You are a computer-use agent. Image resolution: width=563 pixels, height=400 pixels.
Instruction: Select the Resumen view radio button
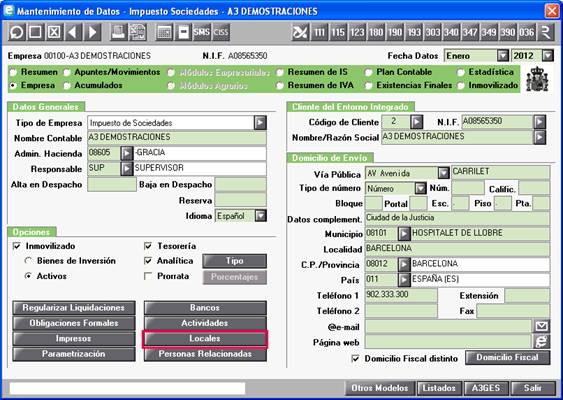pos(14,72)
